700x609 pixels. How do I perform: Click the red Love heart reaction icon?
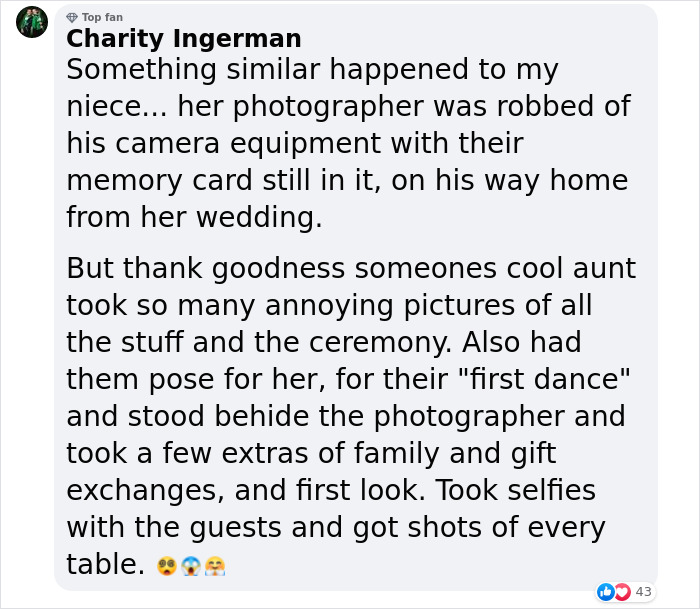[x=620, y=592]
